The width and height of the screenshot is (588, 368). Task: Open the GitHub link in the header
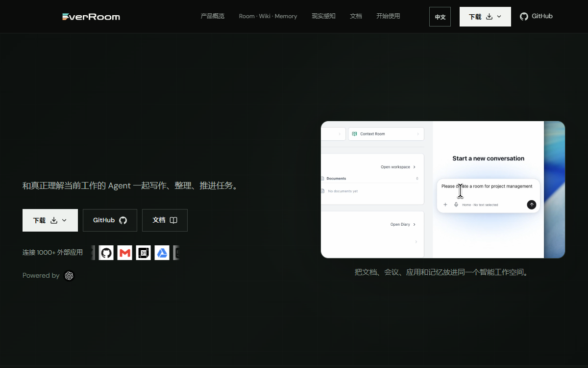pyautogui.click(x=536, y=16)
